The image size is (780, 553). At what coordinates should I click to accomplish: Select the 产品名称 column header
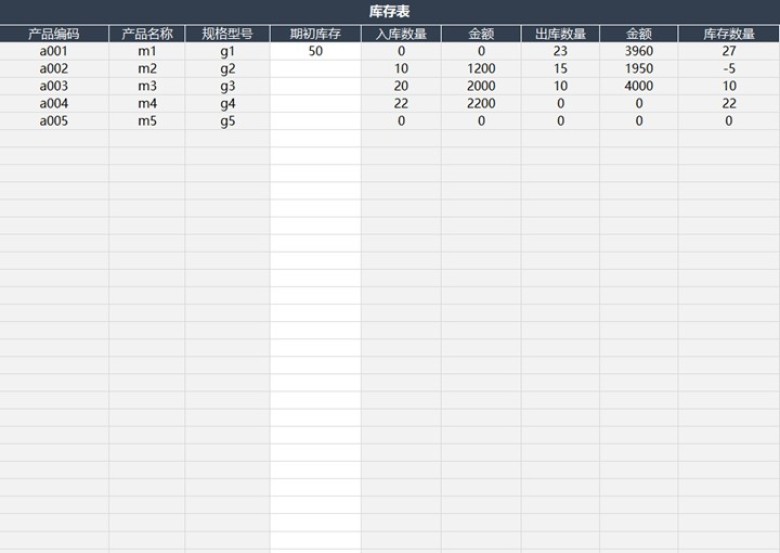click(x=147, y=34)
